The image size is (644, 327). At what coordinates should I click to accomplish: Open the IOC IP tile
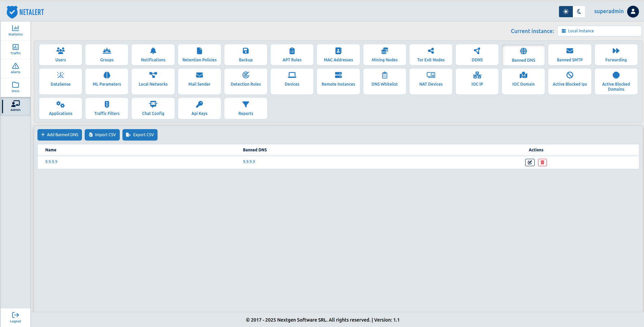pyautogui.click(x=477, y=81)
